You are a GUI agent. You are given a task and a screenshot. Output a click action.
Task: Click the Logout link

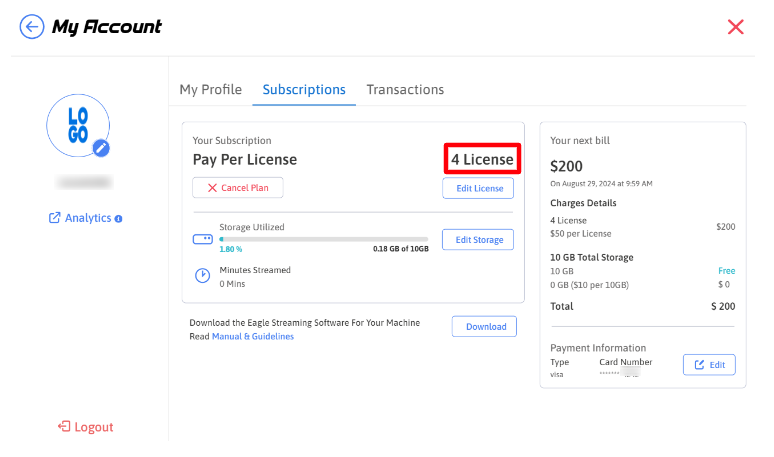[86, 427]
